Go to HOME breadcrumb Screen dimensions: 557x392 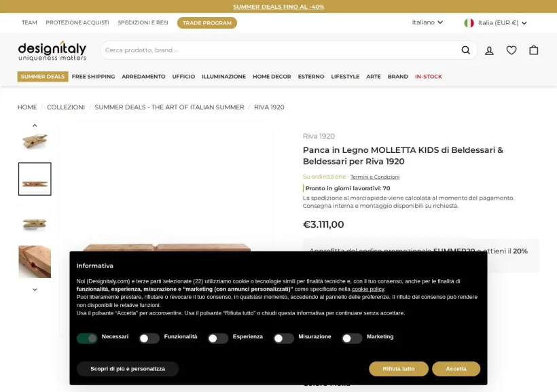(27, 107)
